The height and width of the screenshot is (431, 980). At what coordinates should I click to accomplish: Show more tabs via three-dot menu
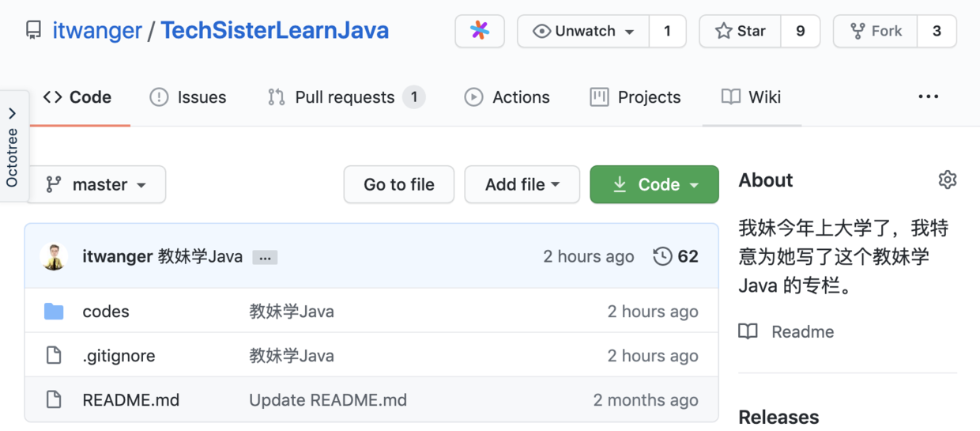tap(929, 97)
